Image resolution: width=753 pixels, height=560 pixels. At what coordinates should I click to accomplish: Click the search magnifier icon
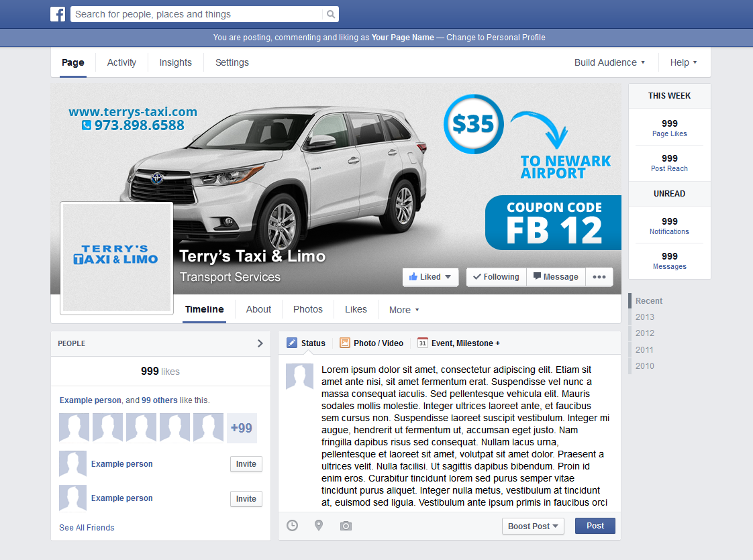pyautogui.click(x=331, y=14)
